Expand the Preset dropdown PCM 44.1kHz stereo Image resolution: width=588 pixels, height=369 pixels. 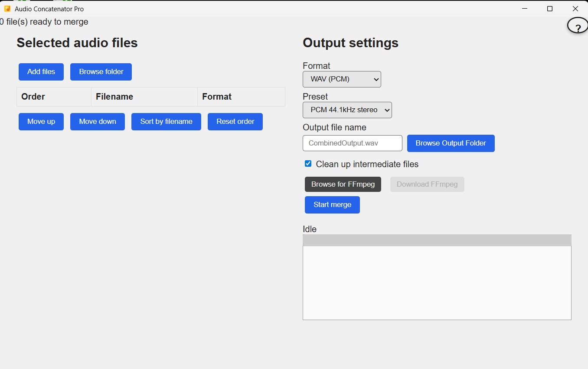point(347,110)
